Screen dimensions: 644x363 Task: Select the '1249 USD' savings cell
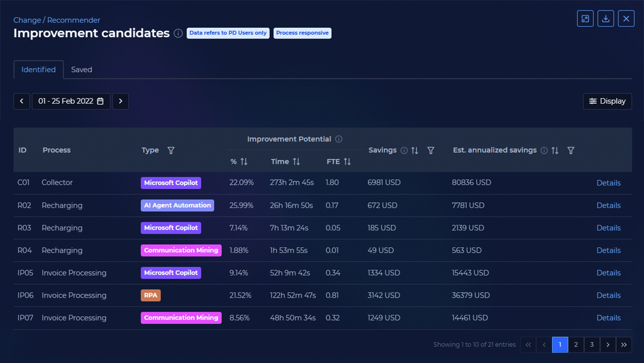(384, 318)
